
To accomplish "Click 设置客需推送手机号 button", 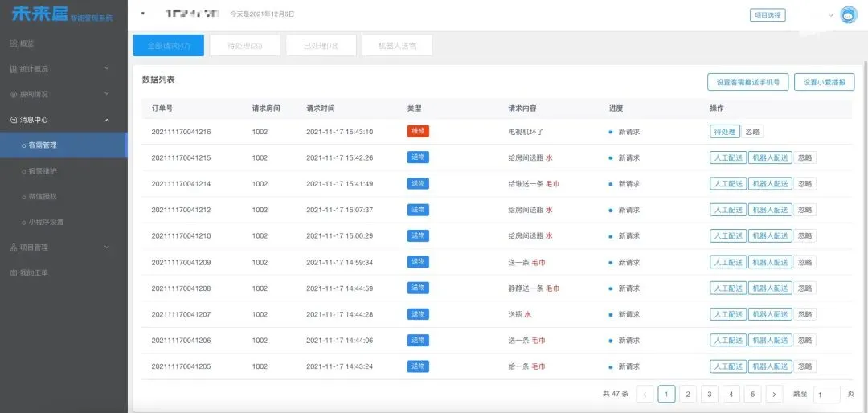I will click(748, 82).
